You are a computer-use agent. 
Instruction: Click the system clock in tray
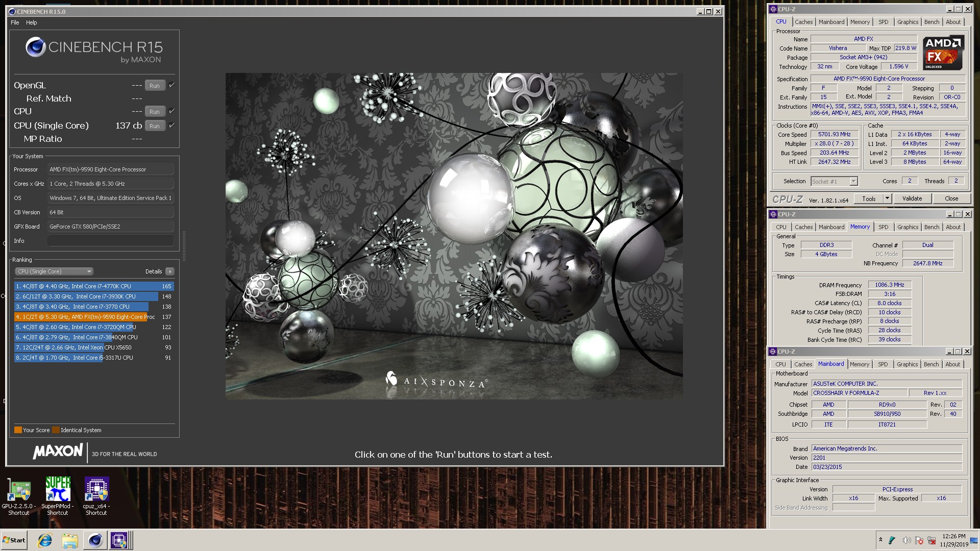coord(953,540)
